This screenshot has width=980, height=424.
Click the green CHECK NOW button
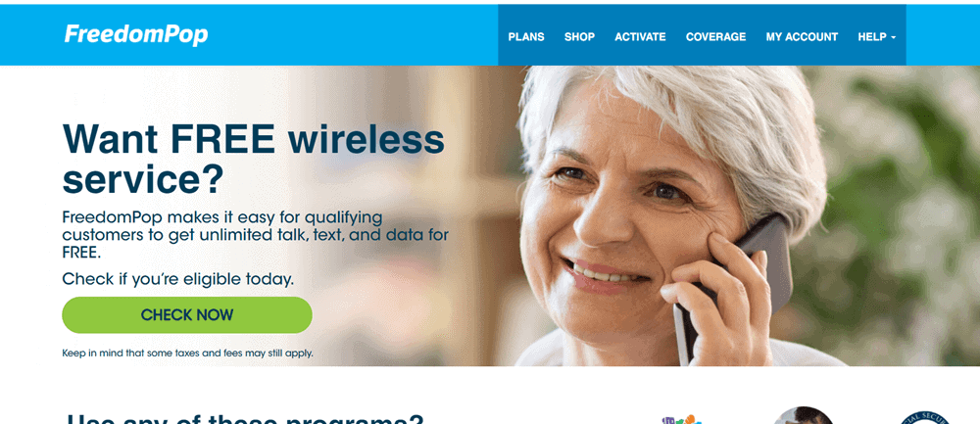187,314
